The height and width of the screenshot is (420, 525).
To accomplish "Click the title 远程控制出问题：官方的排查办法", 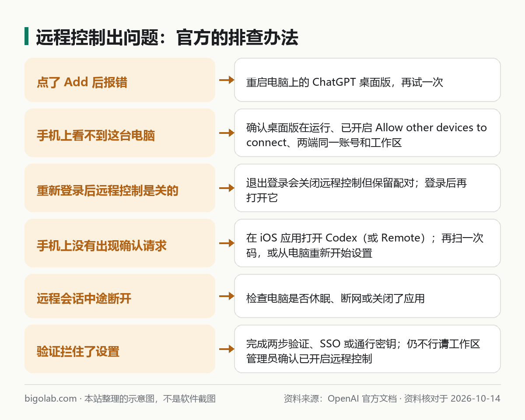I will pos(167,38).
